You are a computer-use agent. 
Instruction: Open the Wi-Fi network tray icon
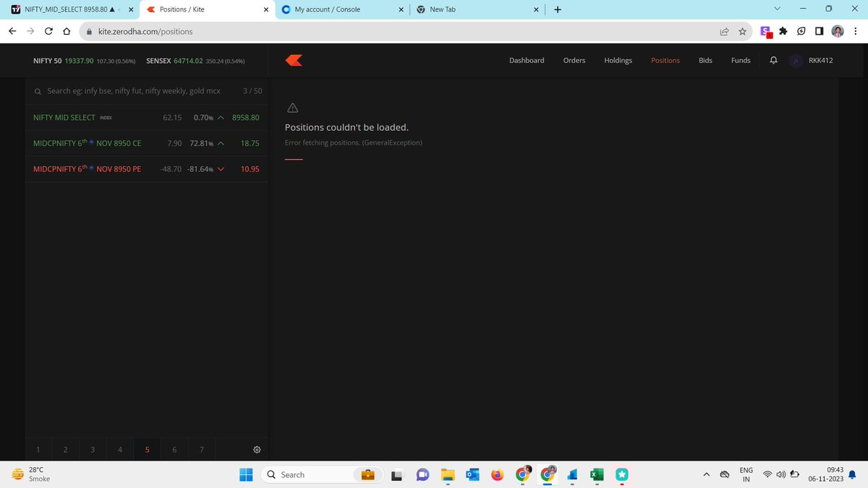click(767, 475)
